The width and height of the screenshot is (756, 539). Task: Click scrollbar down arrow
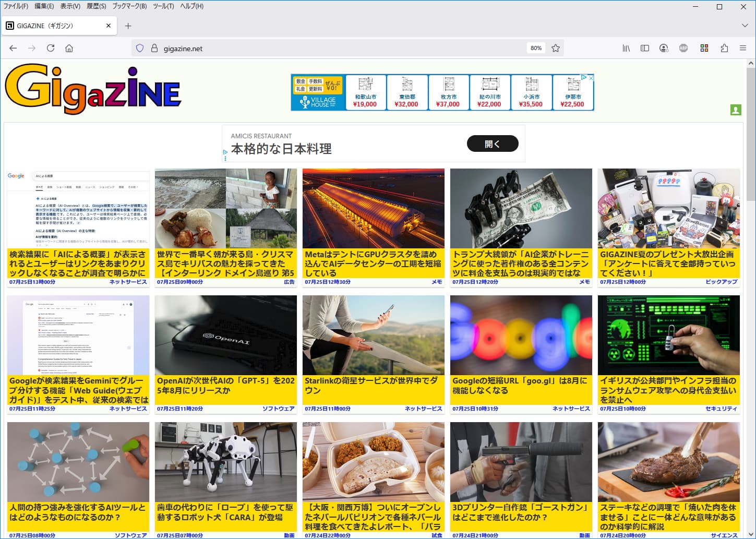(x=751, y=533)
